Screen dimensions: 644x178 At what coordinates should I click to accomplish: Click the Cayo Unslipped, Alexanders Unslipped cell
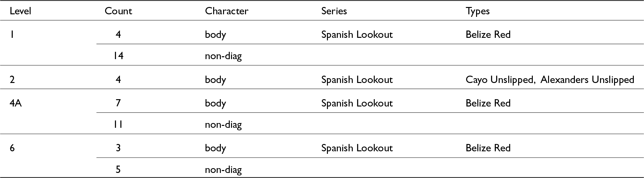coord(550,79)
